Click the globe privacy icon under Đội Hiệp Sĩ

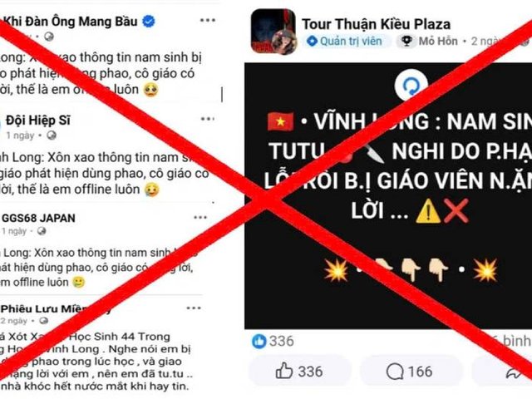[x=52, y=135]
